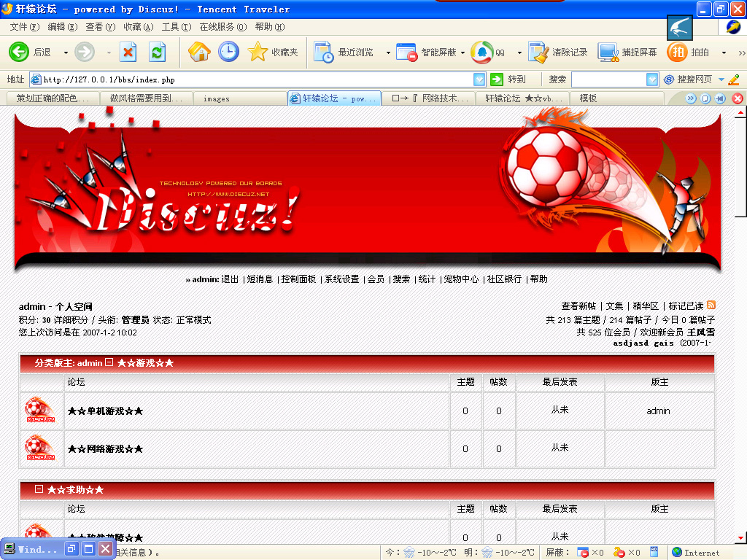Click the 搜索 search input field
747x560 pixels.
click(x=609, y=79)
